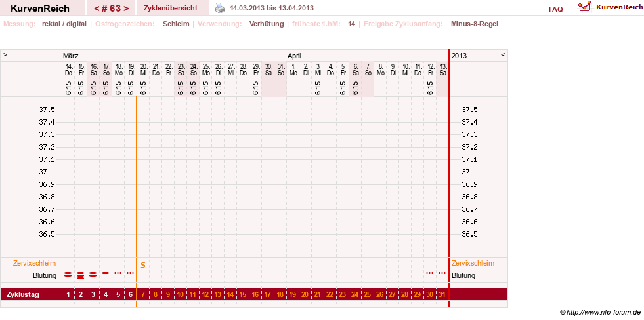Click the date header 1. Mo in April
This screenshot has width=644, height=320.
click(293, 70)
